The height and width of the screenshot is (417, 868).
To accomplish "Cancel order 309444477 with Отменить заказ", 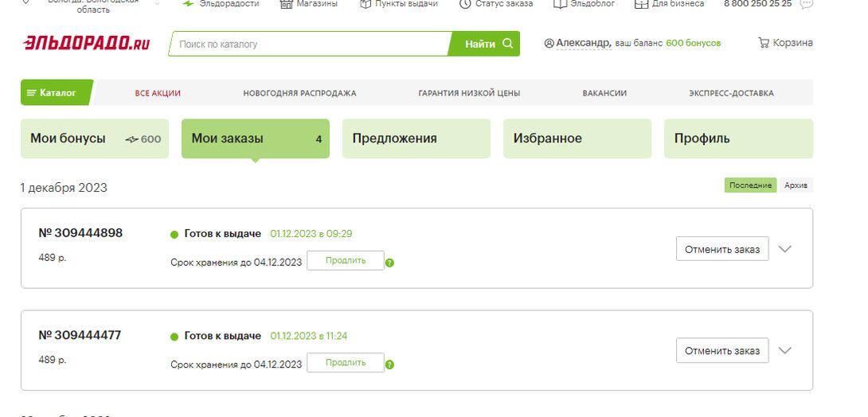I will [x=721, y=351].
